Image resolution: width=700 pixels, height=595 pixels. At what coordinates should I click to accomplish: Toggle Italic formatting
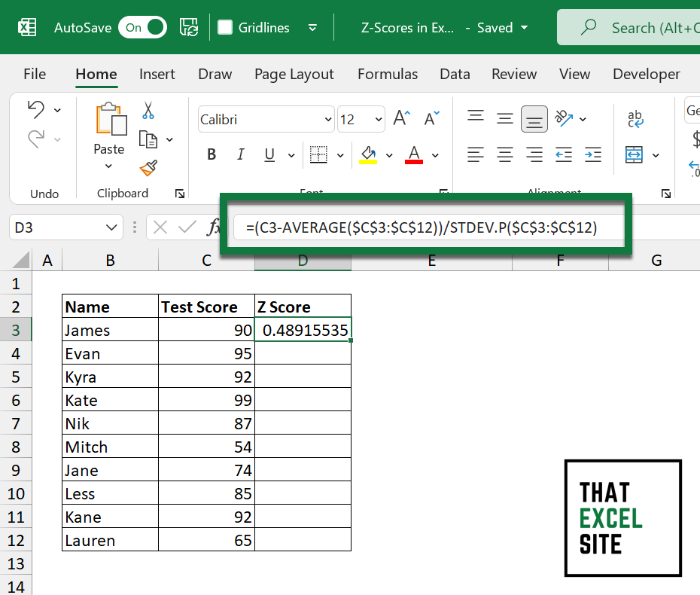click(240, 154)
